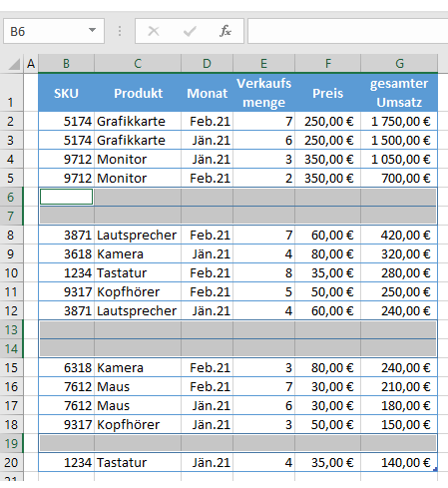Click the Produkt header cell
Image resolution: width=448 pixels, height=488 pixels.
point(138,93)
